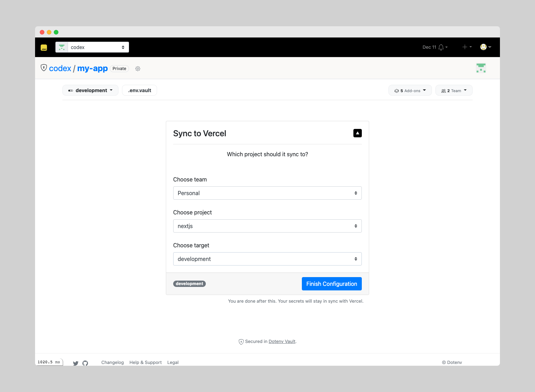Open the Legal footer link
The width and height of the screenshot is (535, 392).
coord(173,363)
